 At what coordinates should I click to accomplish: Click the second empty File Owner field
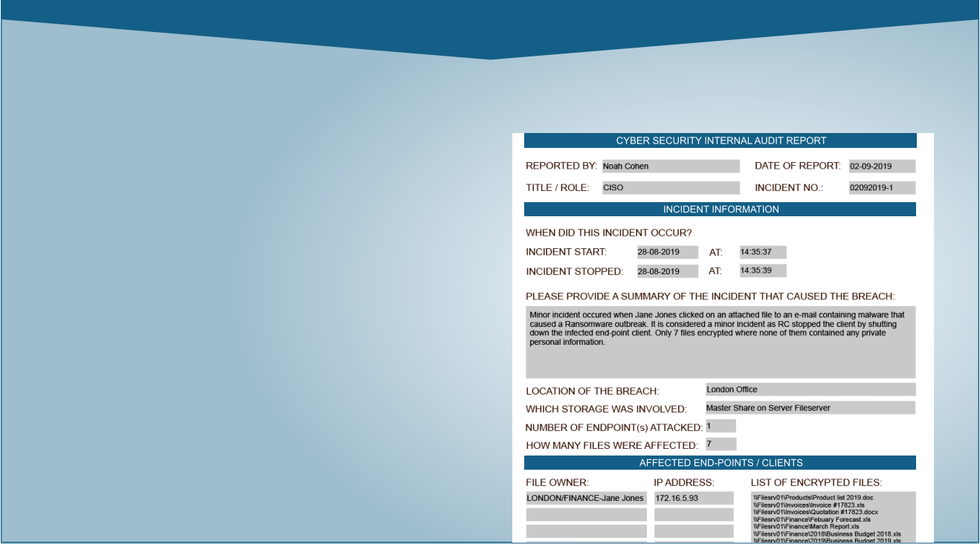click(x=585, y=514)
